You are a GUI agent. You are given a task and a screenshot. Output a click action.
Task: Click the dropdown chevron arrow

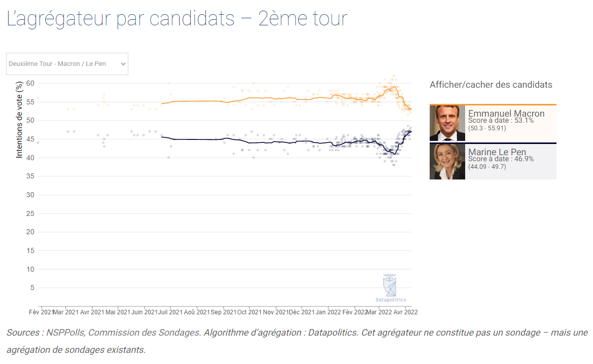[x=123, y=64]
